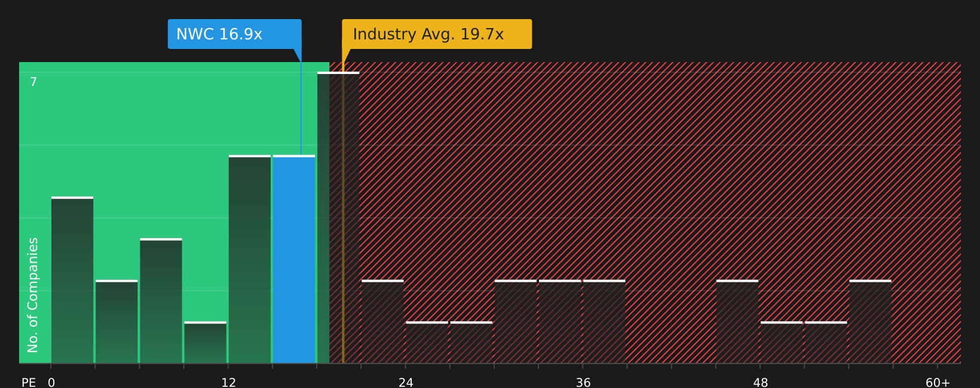Select the dark green bar starting at PE 12
This screenshot has height=388, width=980.
250,259
